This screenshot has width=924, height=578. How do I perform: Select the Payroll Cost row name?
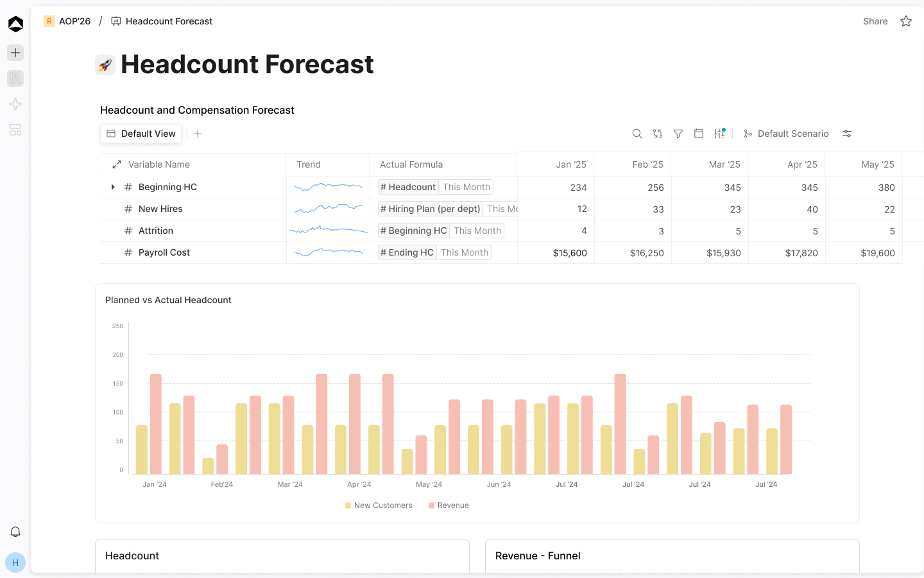164,252
